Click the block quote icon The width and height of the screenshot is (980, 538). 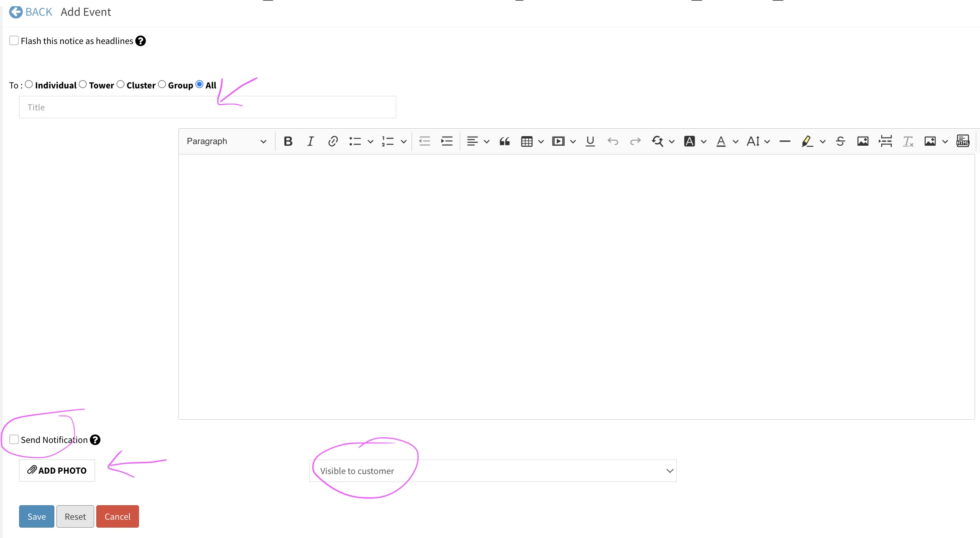pos(505,141)
